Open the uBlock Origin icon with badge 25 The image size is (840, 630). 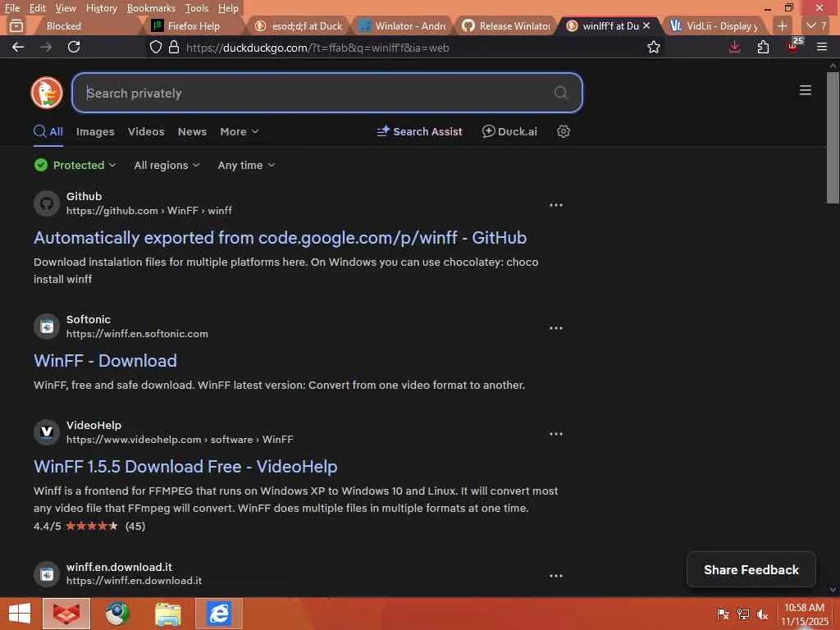coord(793,46)
